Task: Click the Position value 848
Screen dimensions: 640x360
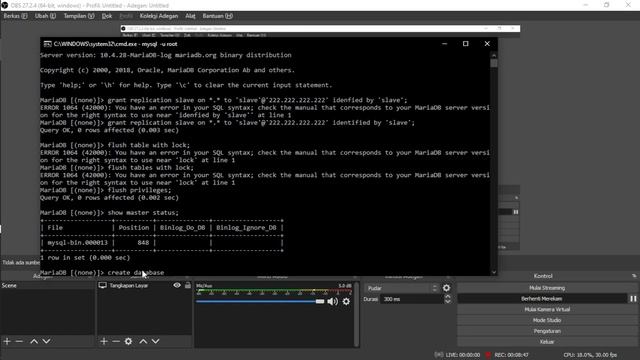Action: click(x=143, y=242)
